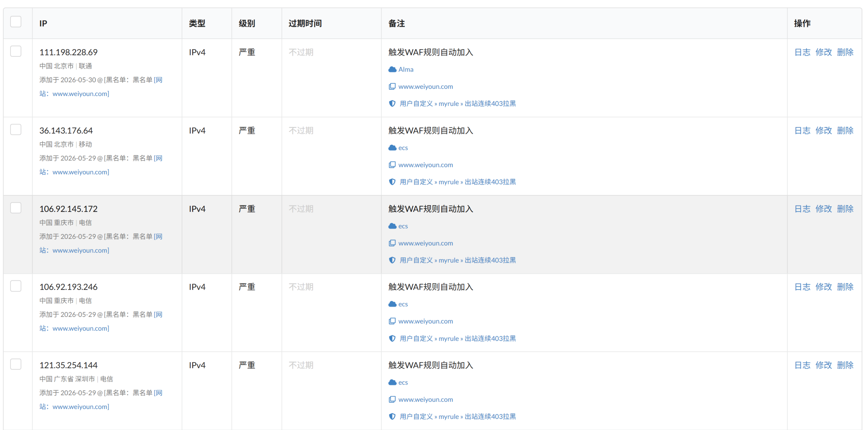Screen dimensions: 868x430
Task: Click the cloud icon in 106.92.145.172 row
Action: click(x=392, y=226)
